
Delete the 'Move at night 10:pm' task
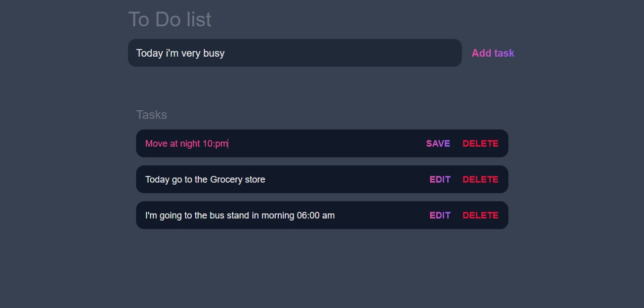pyautogui.click(x=480, y=144)
